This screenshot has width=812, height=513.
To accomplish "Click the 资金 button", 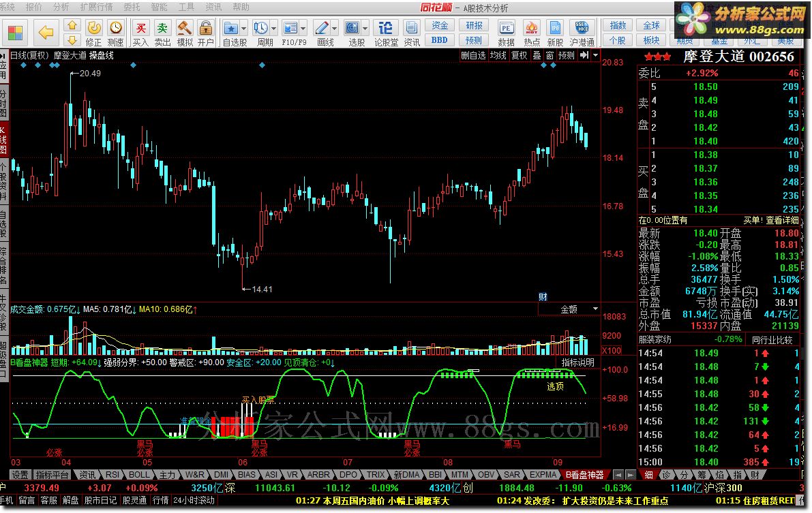I will 440,25.
